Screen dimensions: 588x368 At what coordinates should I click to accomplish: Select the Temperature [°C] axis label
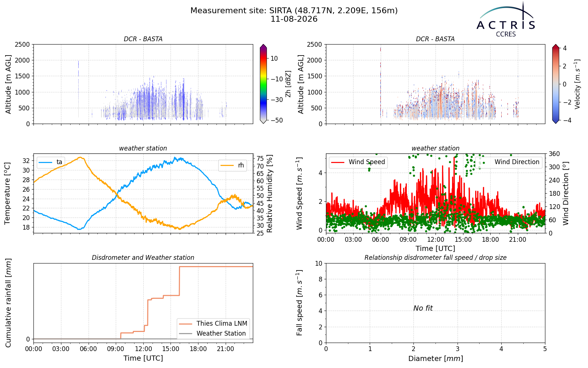tap(7, 193)
